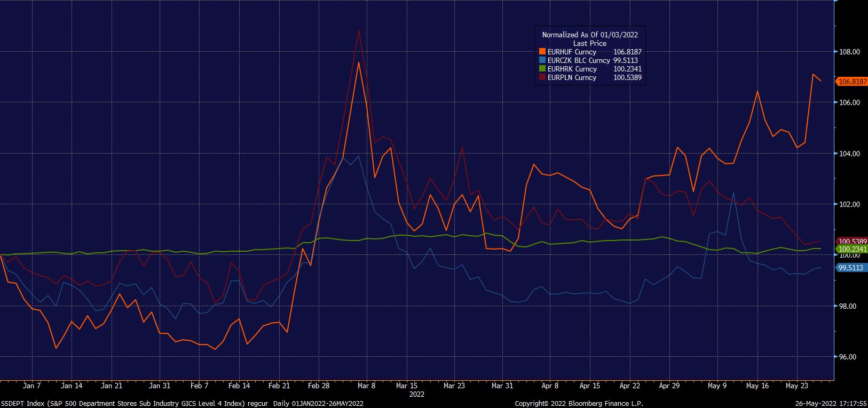The image size is (868, 408).
Task: Click the 106.8187 value in the legend
Action: [x=627, y=52]
